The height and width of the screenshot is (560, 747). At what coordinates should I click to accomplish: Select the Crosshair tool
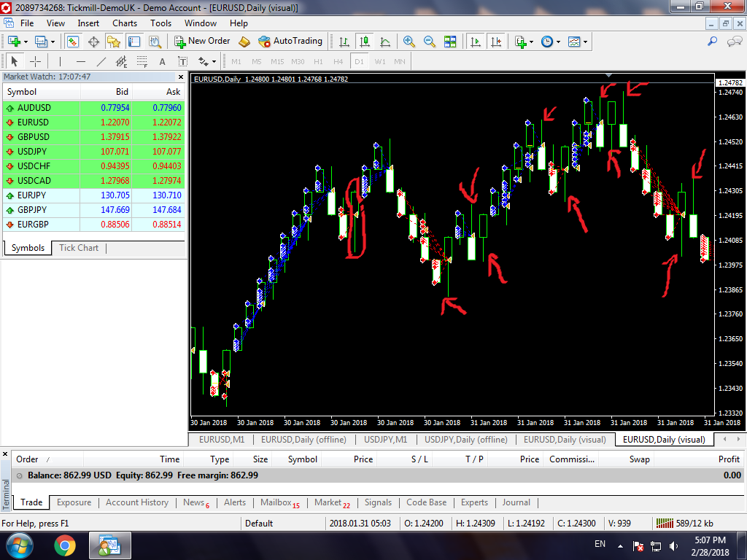pyautogui.click(x=34, y=61)
